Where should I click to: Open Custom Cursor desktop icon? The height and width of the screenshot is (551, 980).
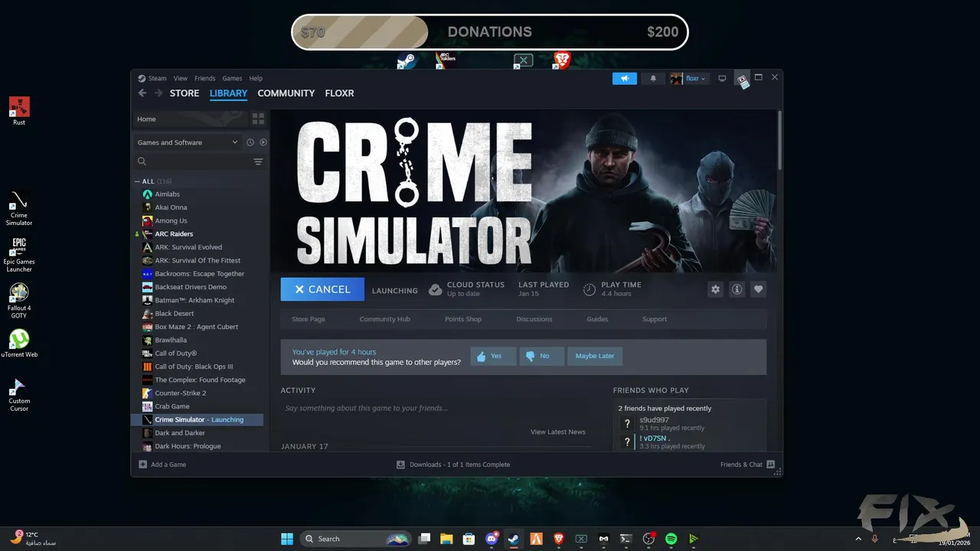19,394
